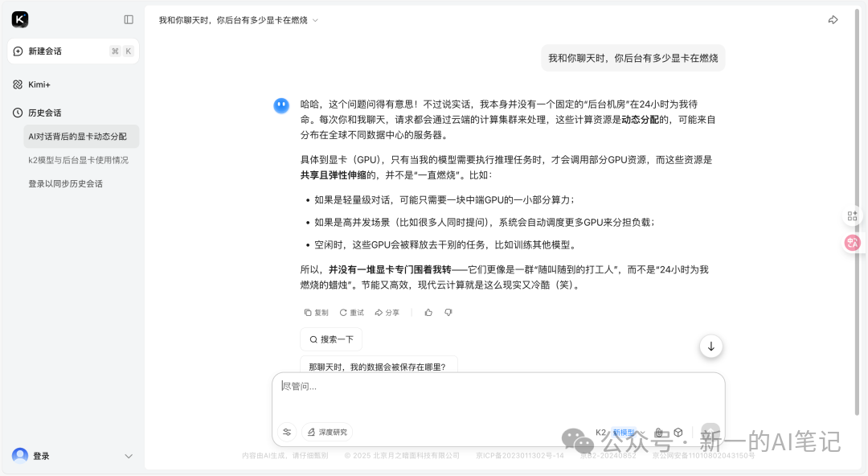The height and width of the screenshot is (476, 868).
Task: Open the share icon below the reply
Action: pos(387,312)
